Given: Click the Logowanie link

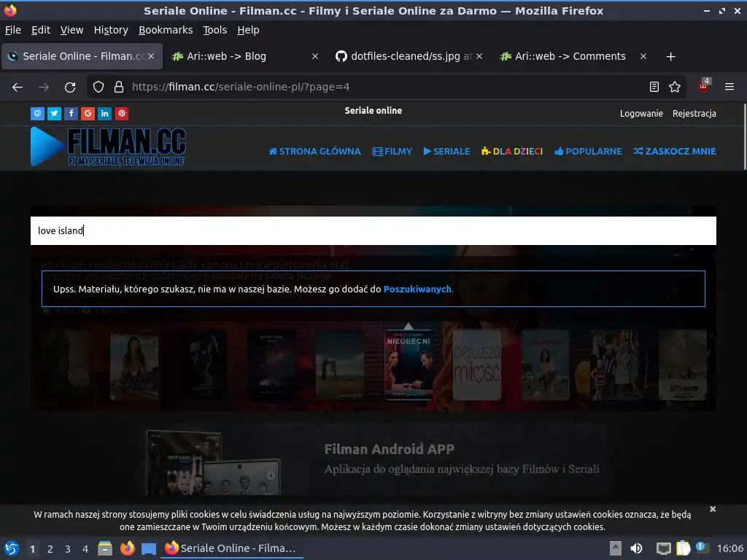Looking at the screenshot, I should (641, 113).
